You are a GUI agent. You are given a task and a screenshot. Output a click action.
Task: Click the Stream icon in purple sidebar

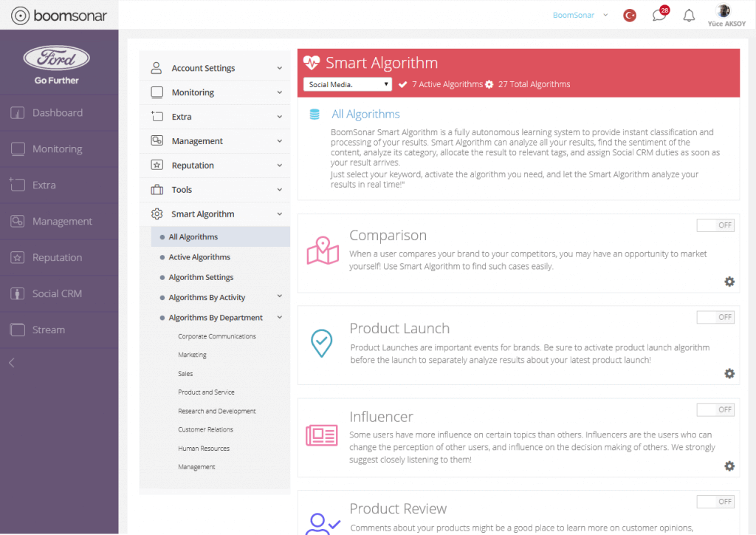tap(18, 330)
